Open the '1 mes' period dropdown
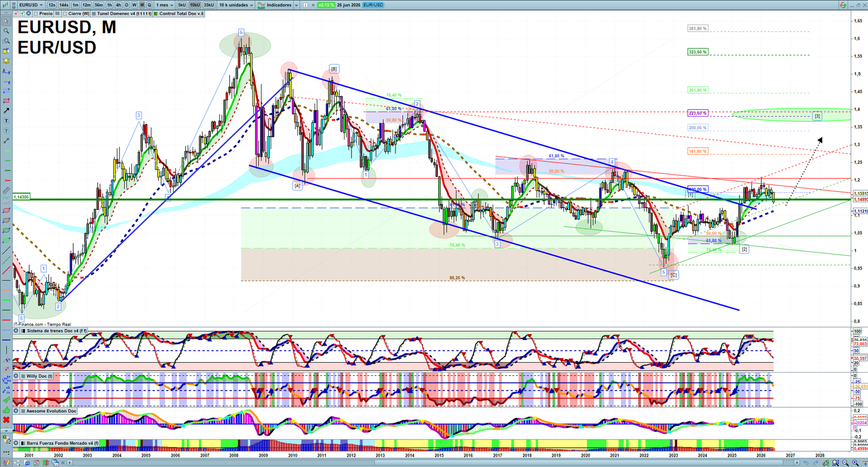The height and width of the screenshot is (467, 868). tap(165, 5)
